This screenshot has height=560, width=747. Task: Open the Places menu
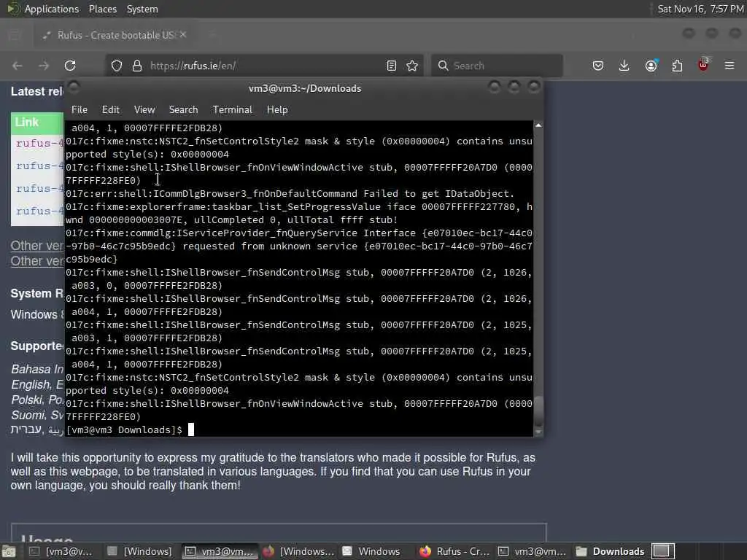click(x=103, y=9)
